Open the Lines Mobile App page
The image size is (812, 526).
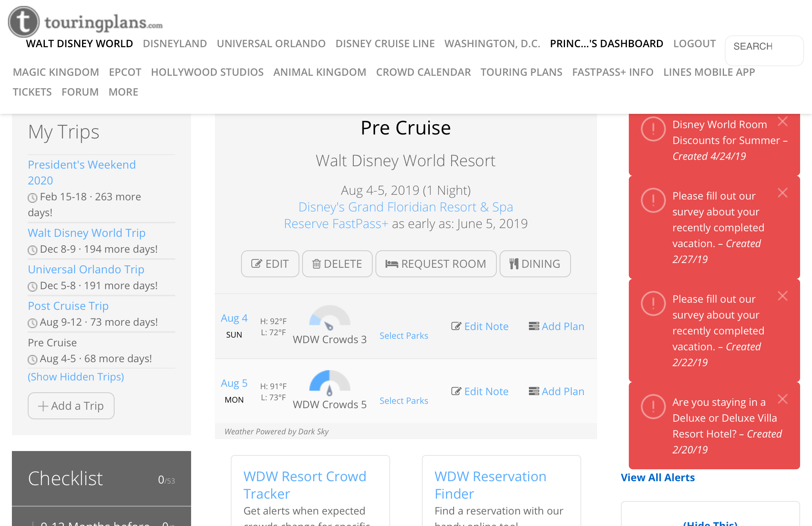pos(709,72)
